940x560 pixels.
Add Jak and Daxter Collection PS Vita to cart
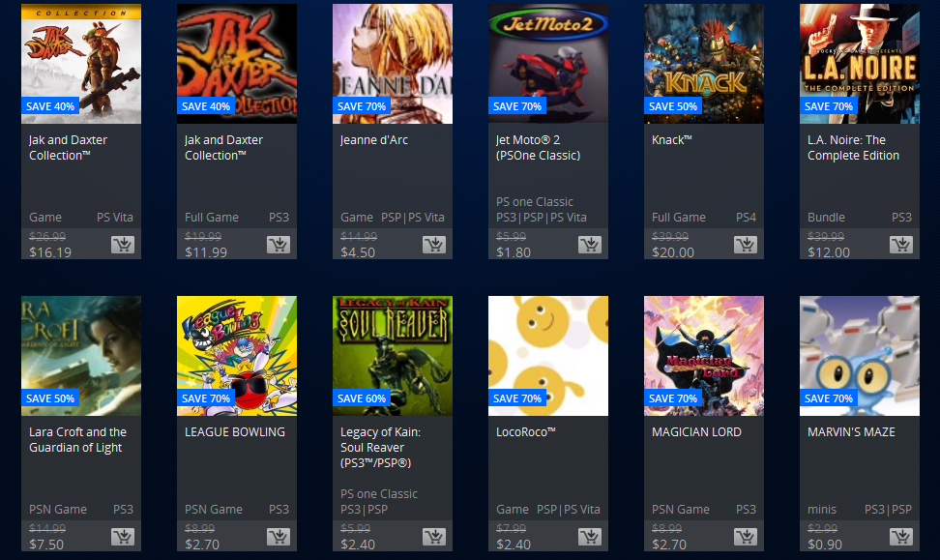[x=123, y=245]
